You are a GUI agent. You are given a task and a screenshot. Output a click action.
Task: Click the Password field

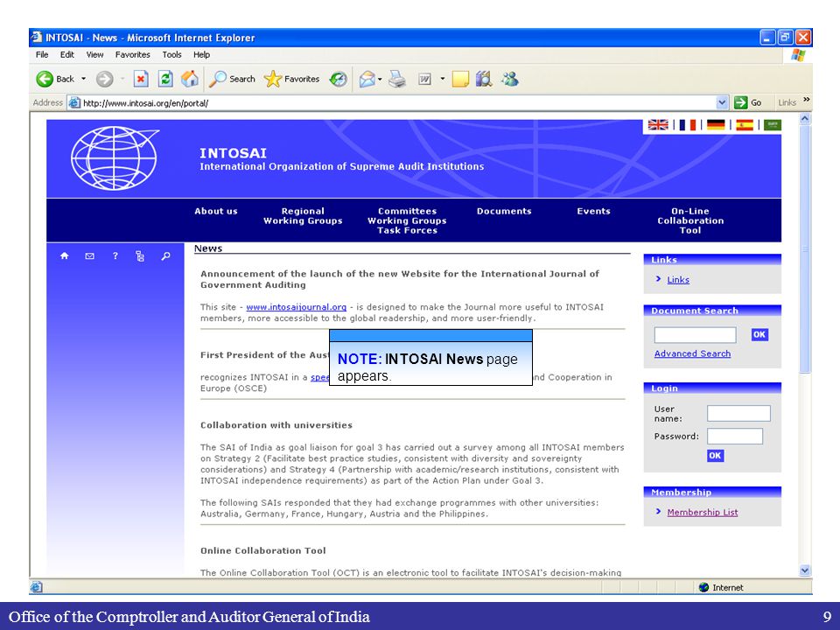735,437
